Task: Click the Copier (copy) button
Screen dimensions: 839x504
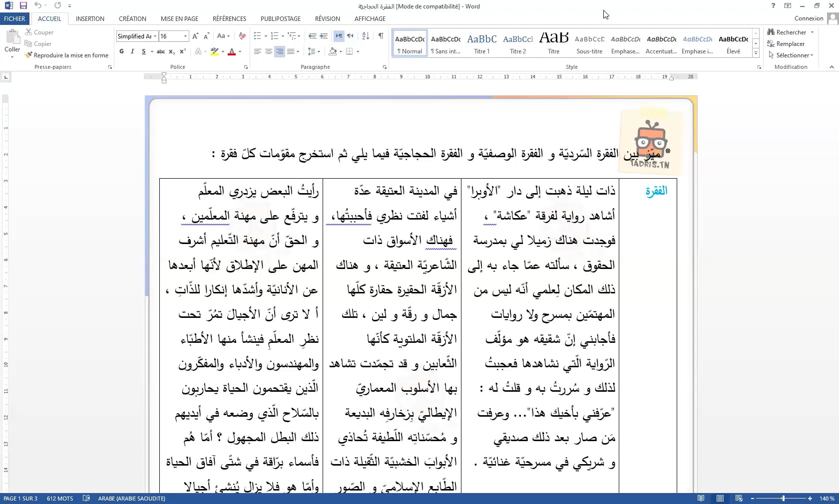Action: [38, 44]
